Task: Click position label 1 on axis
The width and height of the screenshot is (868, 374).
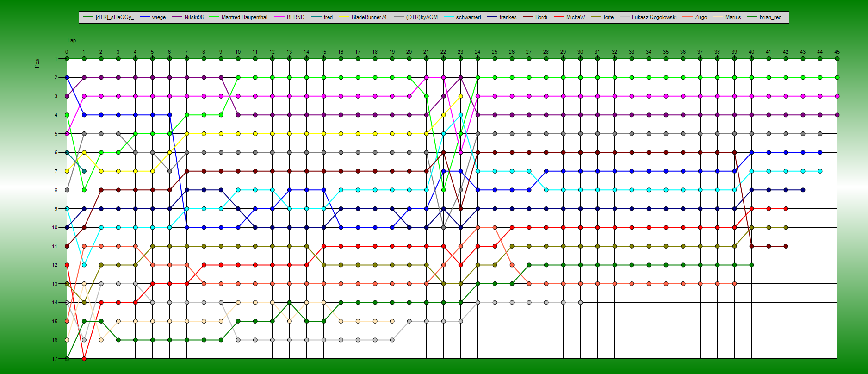Action: click(56, 59)
